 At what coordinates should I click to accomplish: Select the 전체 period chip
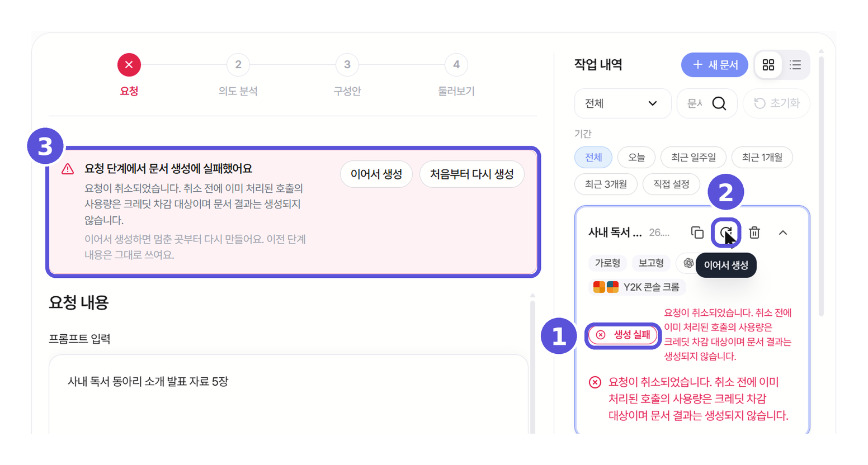[x=593, y=158]
